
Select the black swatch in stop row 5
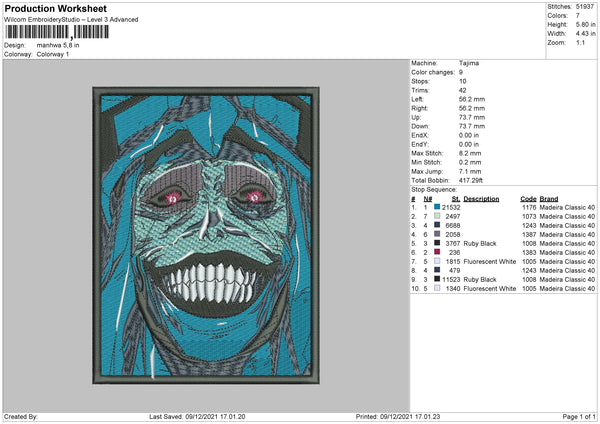coord(437,243)
